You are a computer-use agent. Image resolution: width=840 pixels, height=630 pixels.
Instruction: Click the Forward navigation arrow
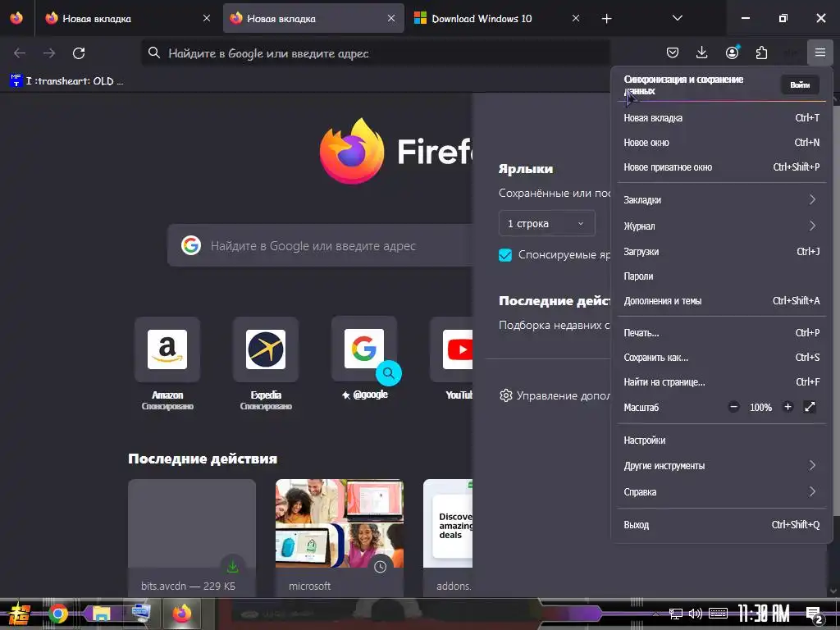49,53
